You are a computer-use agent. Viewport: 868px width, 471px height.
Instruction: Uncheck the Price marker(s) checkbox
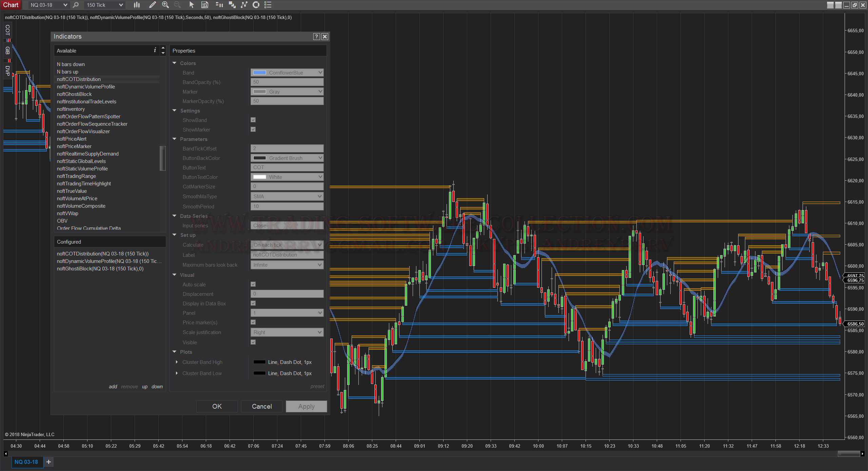[253, 322]
